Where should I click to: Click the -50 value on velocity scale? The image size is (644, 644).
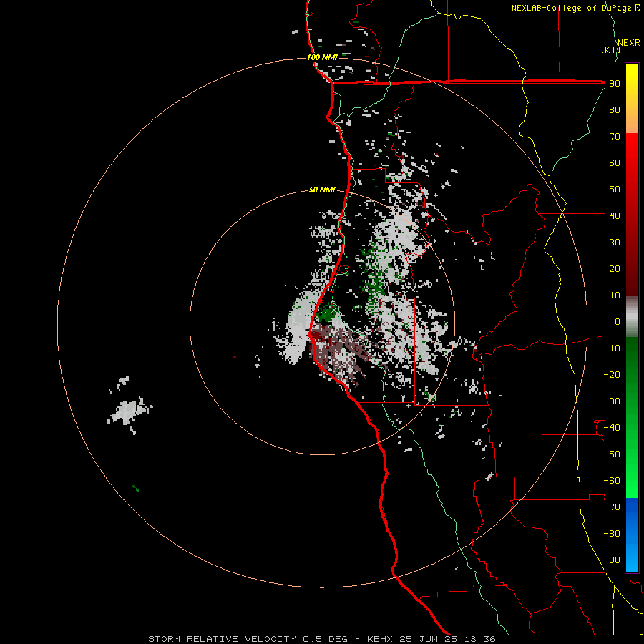point(612,454)
